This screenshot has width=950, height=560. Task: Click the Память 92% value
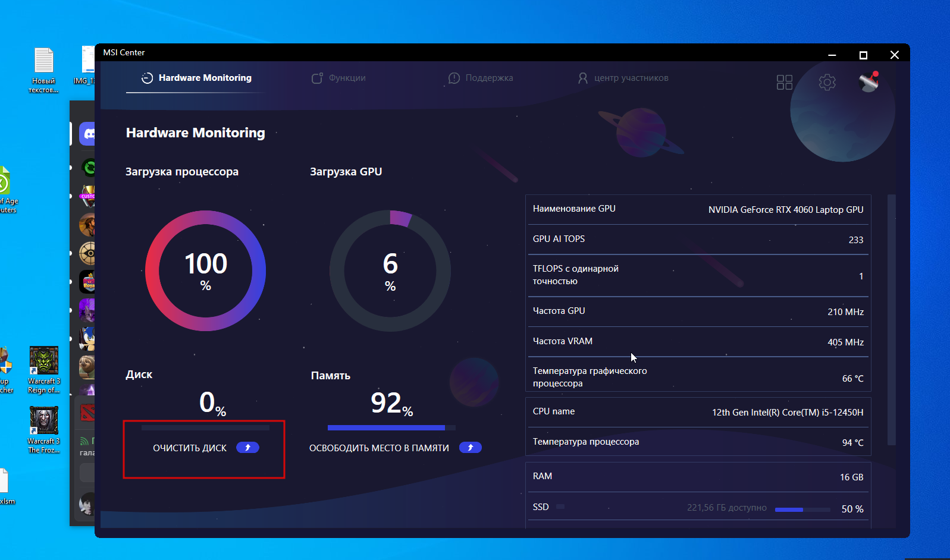(x=391, y=404)
